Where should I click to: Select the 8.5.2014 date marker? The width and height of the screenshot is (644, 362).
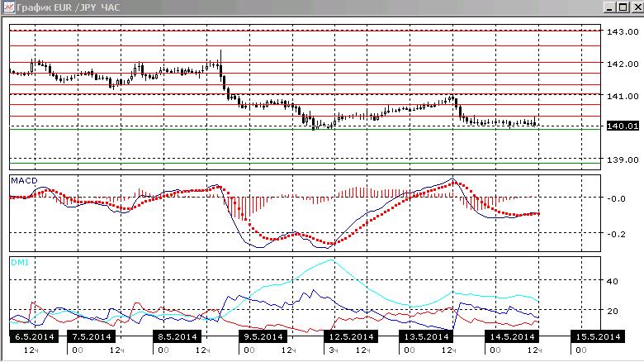[x=177, y=337]
